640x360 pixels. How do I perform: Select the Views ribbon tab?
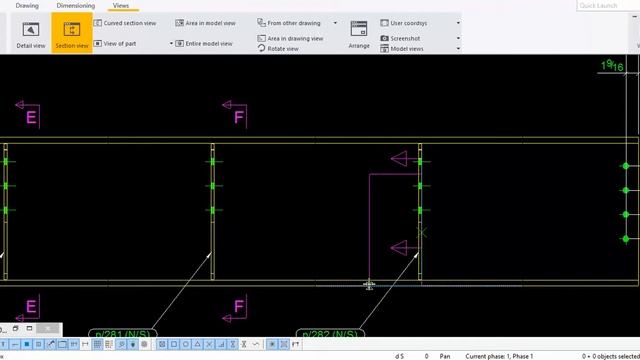point(121,6)
